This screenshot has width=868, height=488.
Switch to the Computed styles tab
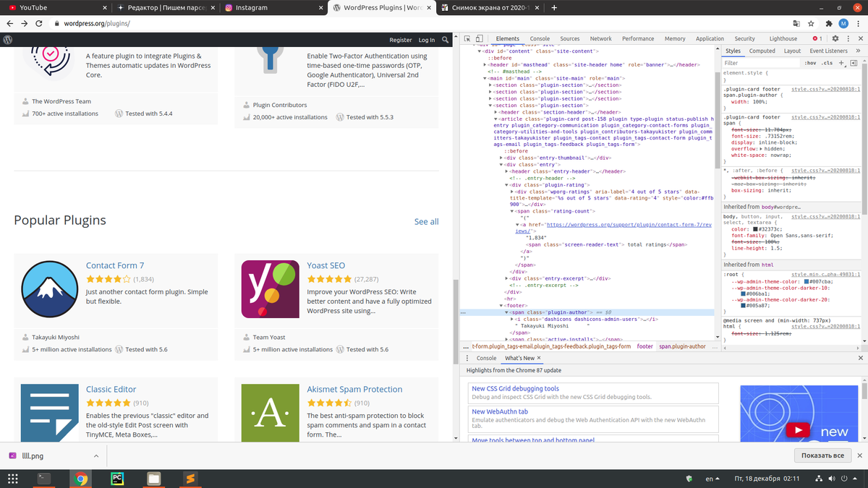[x=762, y=51]
